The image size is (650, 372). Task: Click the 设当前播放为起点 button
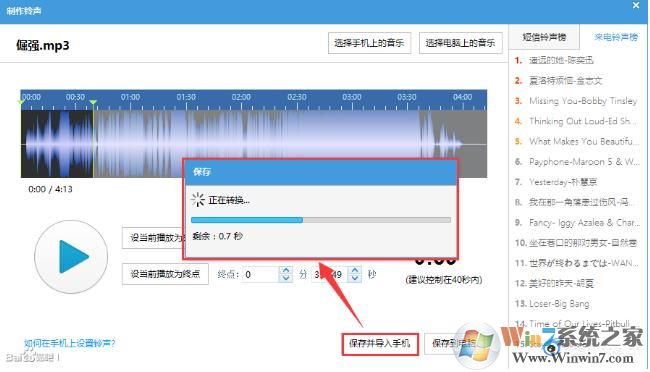pyautogui.click(x=154, y=238)
